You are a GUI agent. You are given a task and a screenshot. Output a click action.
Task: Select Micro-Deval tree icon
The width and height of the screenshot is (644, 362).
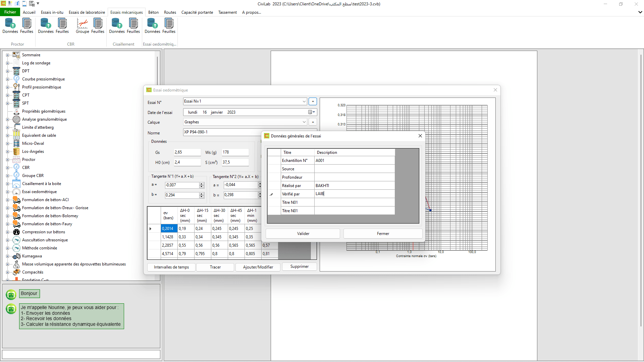coord(16,143)
